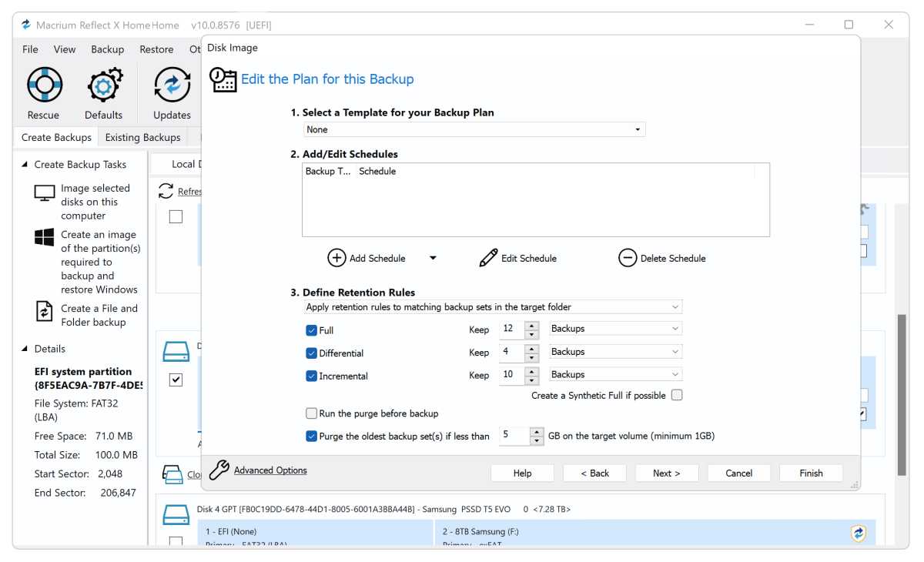
Task: Click the Finish button
Action: pyautogui.click(x=811, y=473)
